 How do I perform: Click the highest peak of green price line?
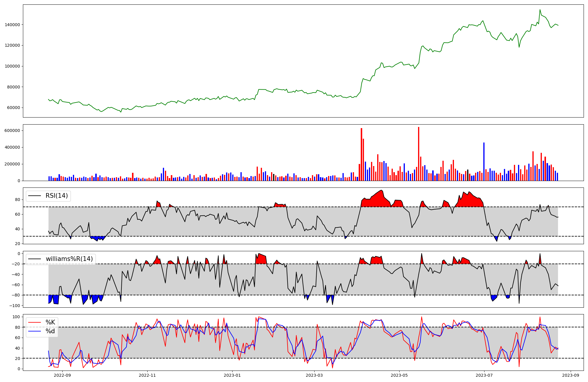(x=540, y=10)
